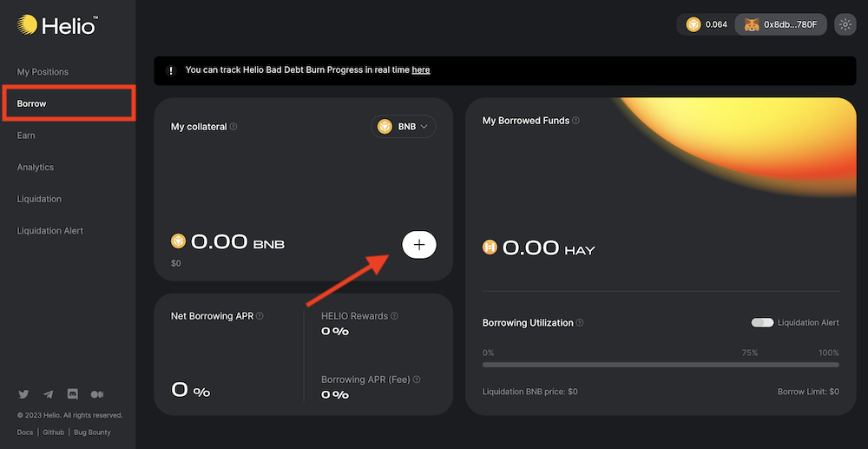Open the Liquidation Alert sidebar item
The height and width of the screenshot is (449, 868).
[x=50, y=231]
